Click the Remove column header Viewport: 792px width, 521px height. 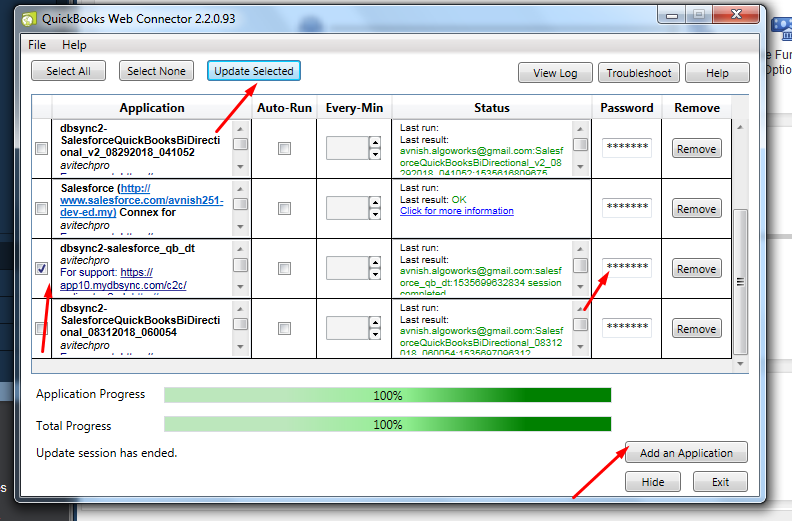click(697, 108)
